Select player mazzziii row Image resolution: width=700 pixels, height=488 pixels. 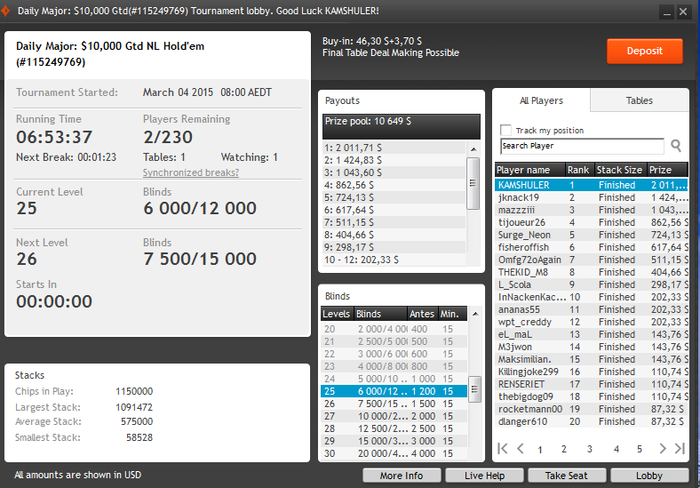[591, 210]
